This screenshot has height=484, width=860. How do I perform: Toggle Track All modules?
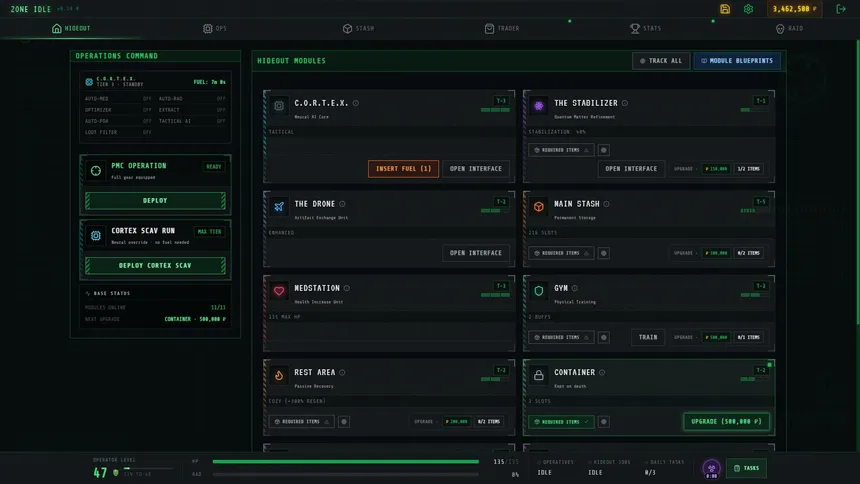click(661, 61)
